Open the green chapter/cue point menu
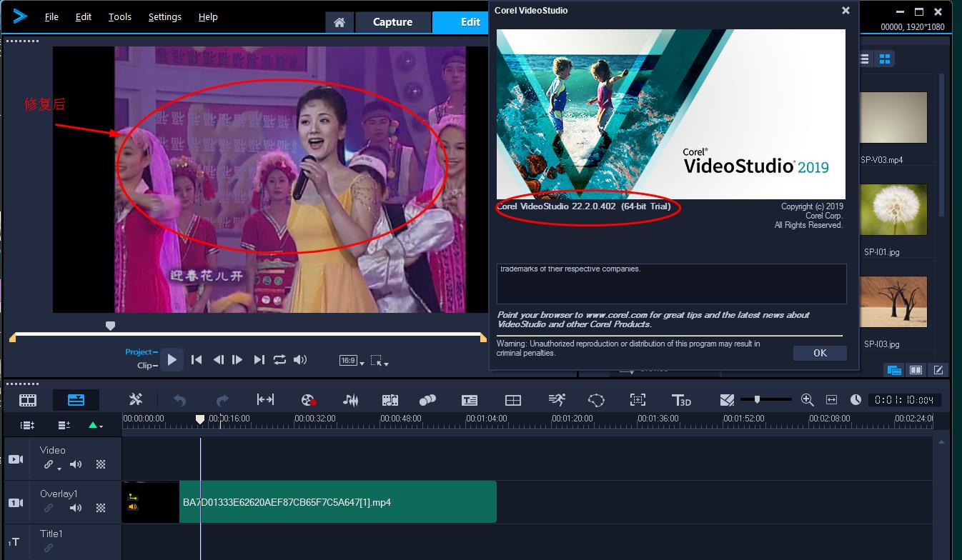The height and width of the screenshot is (560, 962). click(x=95, y=425)
